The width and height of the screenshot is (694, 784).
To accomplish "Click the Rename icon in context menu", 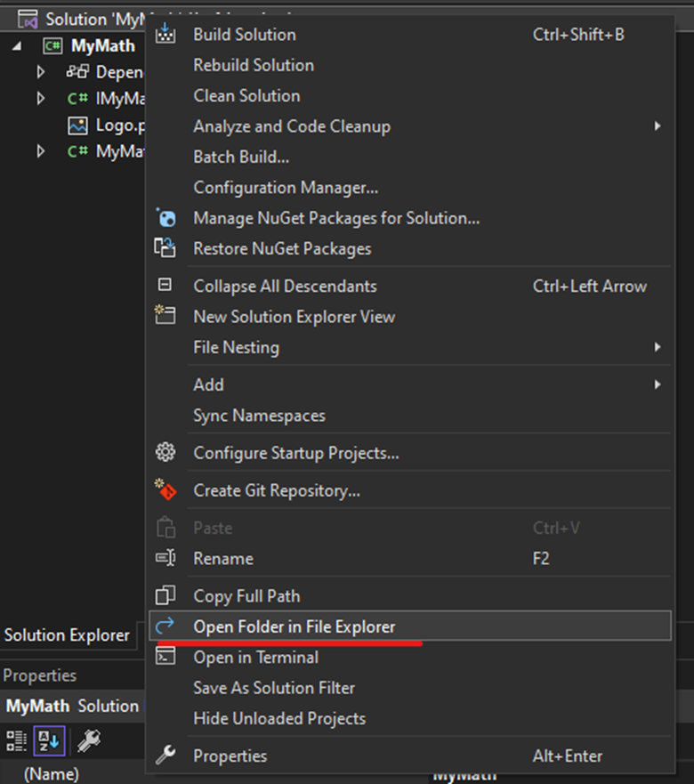I will point(165,557).
